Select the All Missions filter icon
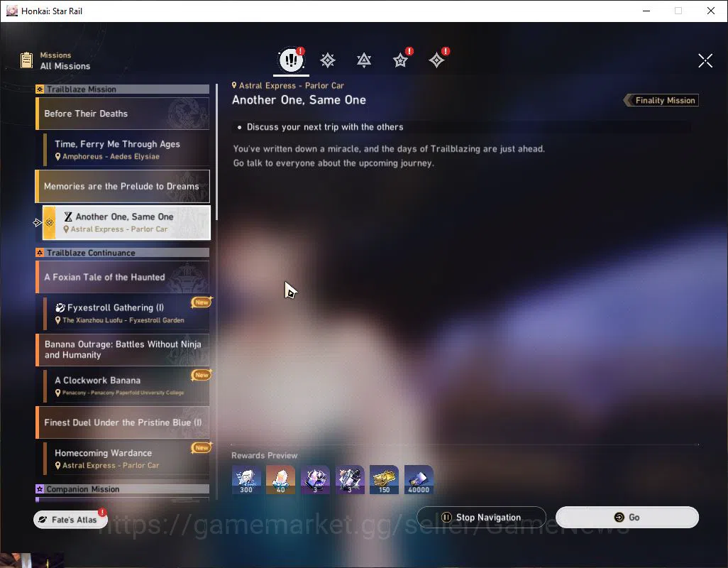Screen dimensions: 728x568 [291, 60]
